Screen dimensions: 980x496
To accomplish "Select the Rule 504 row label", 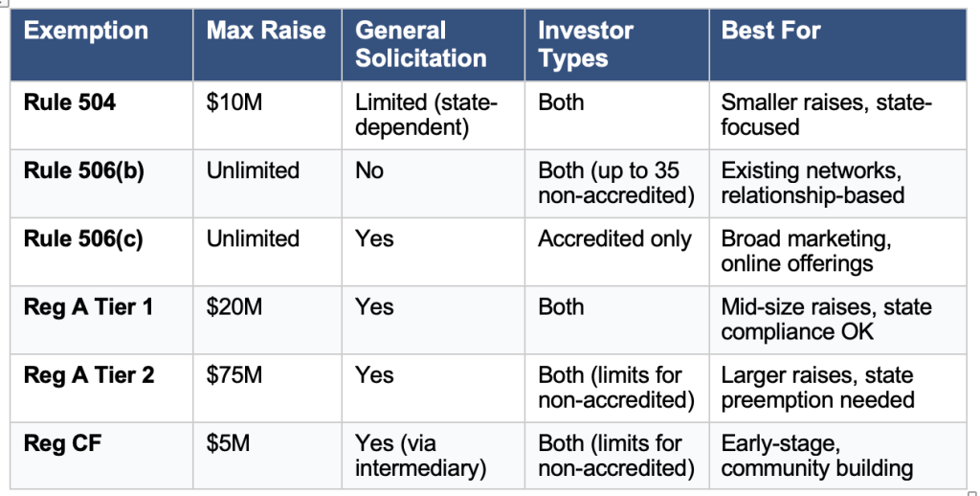I will tap(70, 102).
